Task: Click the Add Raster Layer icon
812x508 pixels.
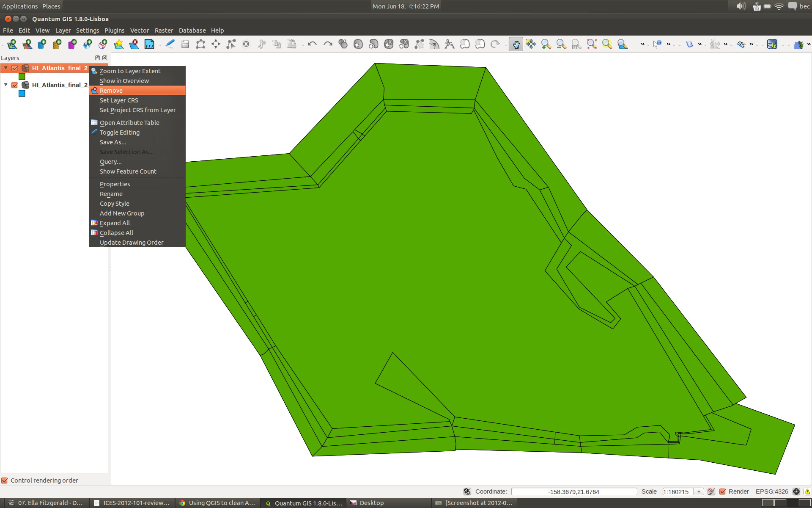Action: point(27,44)
